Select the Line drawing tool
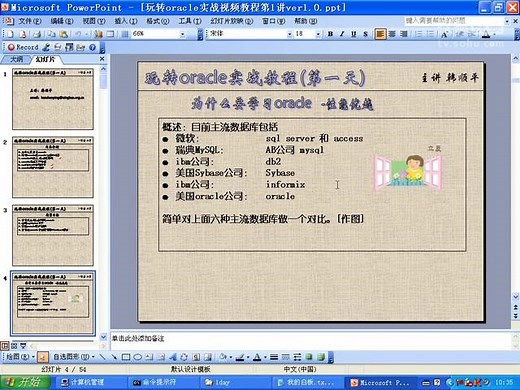 point(103,357)
